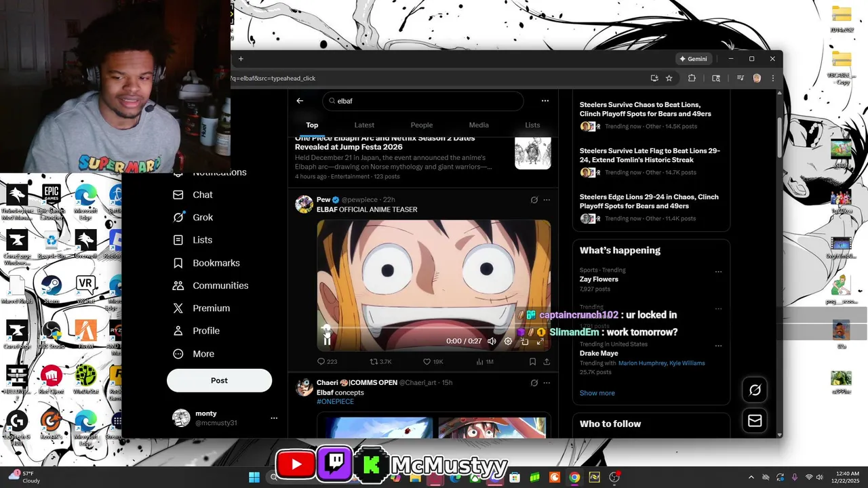The height and width of the screenshot is (488, 868).
Task: View analytics for Pew's post (1M)
Action: click(x=484, y=362)
